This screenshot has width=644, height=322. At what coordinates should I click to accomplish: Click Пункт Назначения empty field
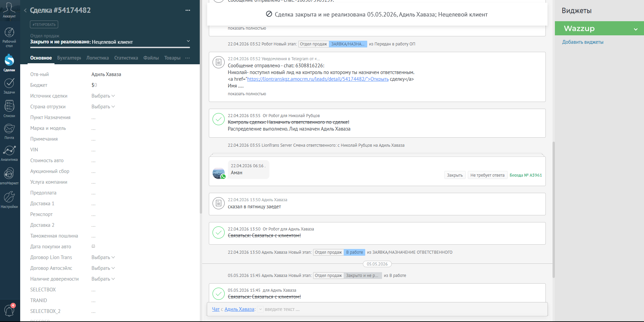[93, 117]
